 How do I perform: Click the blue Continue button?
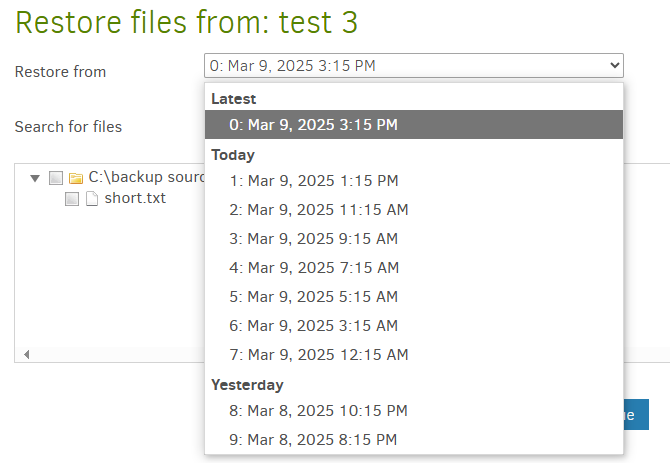[x=636, y=415]
